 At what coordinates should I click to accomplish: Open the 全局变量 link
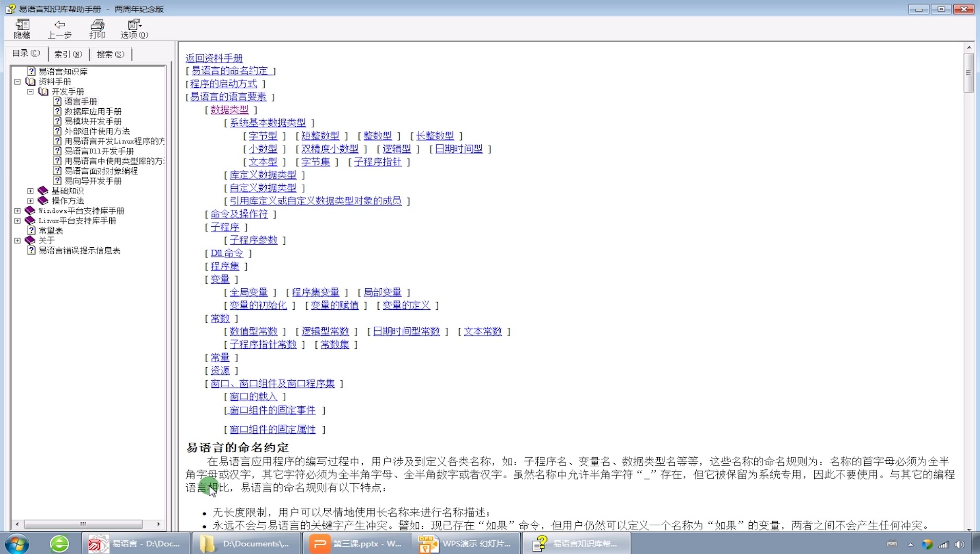249,292
